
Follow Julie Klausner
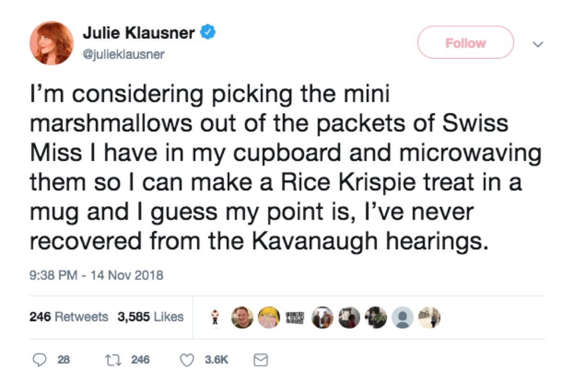point(465,43)
